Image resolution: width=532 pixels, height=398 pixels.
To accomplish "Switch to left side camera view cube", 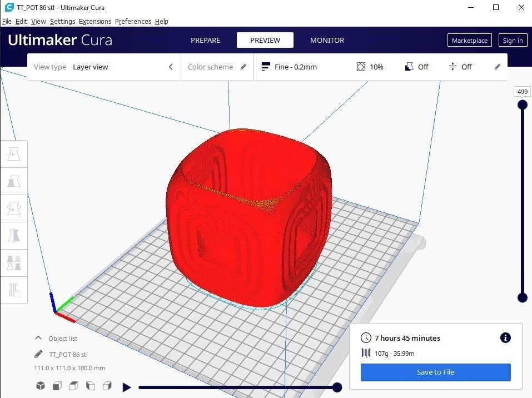I will (x=90, y=386).
